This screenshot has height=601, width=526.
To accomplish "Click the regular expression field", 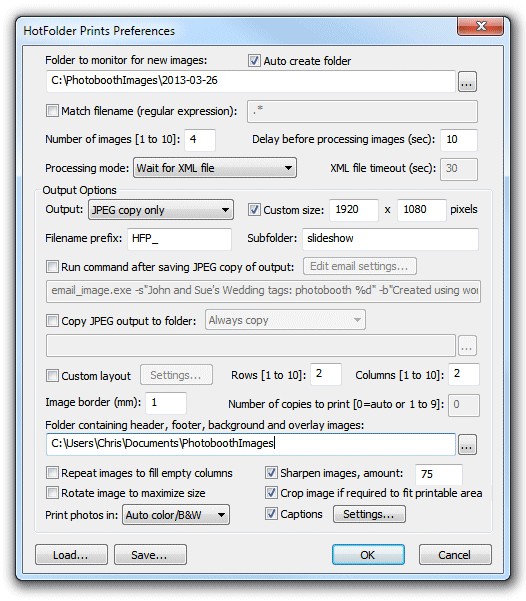I will click(362, 112).
